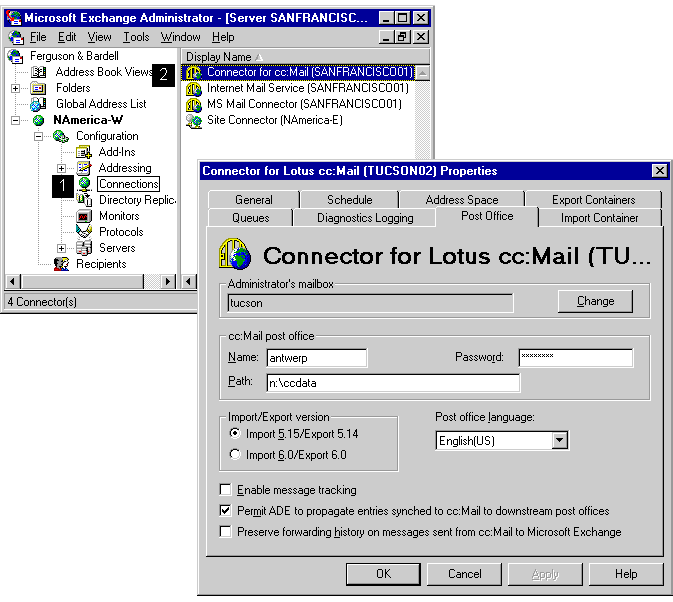The width and height of the screenshot is (673, 602).
Task: Expand the Folders tree node
Action: click(15, 88)
